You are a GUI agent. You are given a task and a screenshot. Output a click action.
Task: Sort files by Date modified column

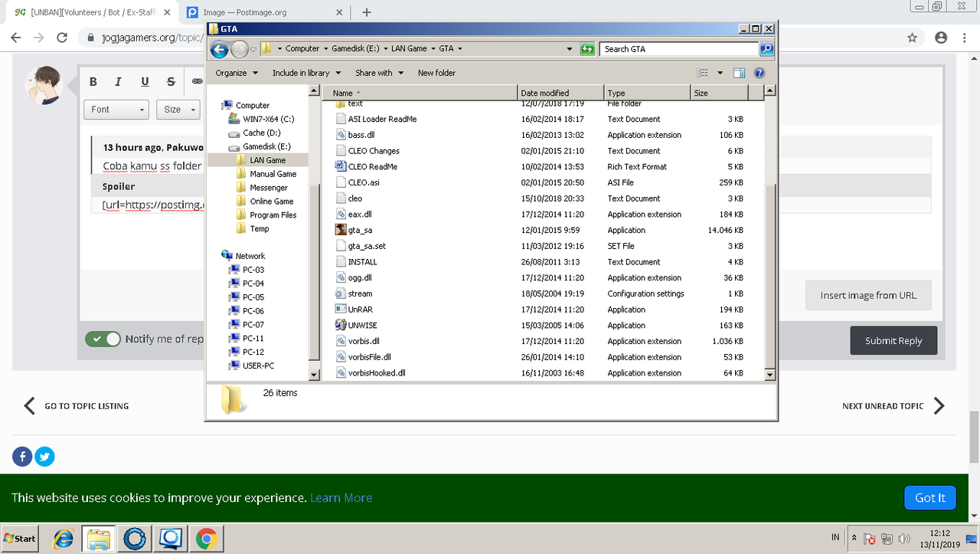[x=561, y=93]
